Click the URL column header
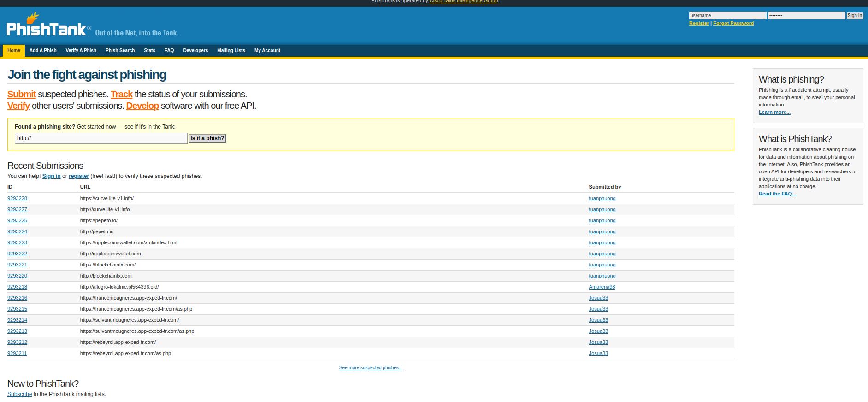This screenshot has height=402, width=868. click(x=85, y=187)
